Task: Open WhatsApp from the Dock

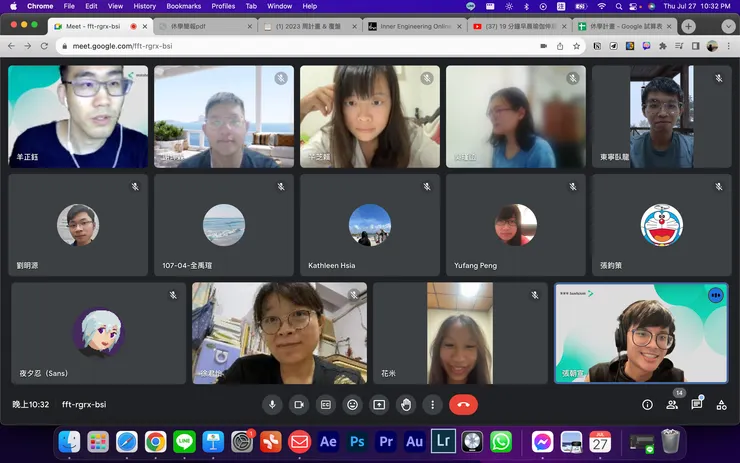Action: [501, 442]
